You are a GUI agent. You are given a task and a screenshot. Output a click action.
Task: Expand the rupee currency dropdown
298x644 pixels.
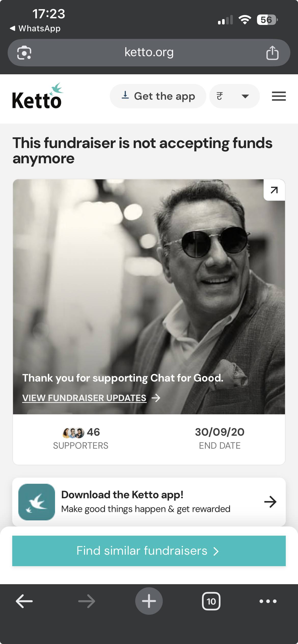click(234, 96)
